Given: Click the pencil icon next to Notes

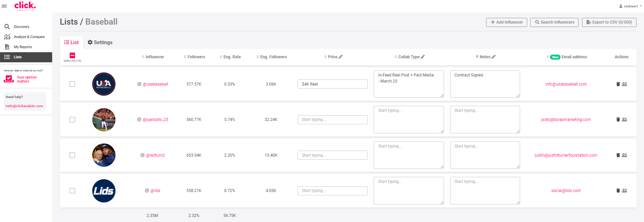Looking at the screenshot, I should (494, 57).
